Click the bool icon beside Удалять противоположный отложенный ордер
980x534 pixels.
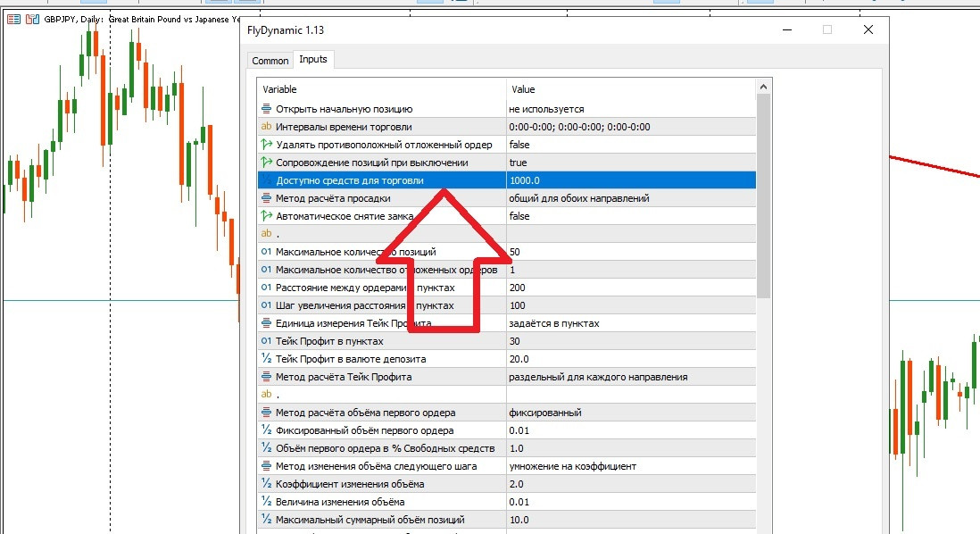pyautogui.click(x=266, y=145)
